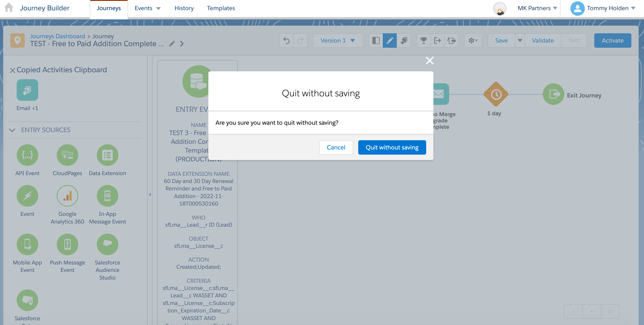Viewport: 644px width, 325px height.
Task: Open the gear settings dropdown
Action: (473, 41)
